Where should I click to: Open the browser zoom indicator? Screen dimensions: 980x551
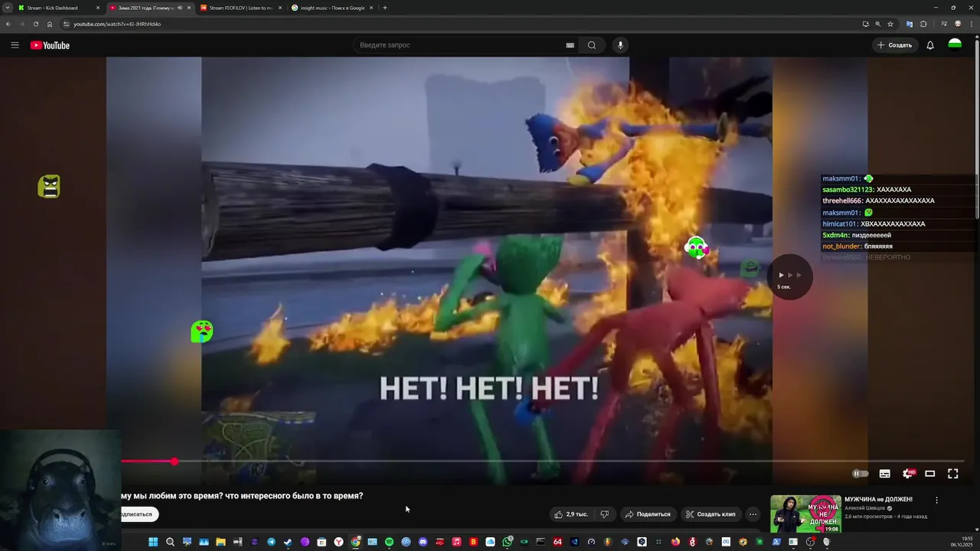(877, 24)
